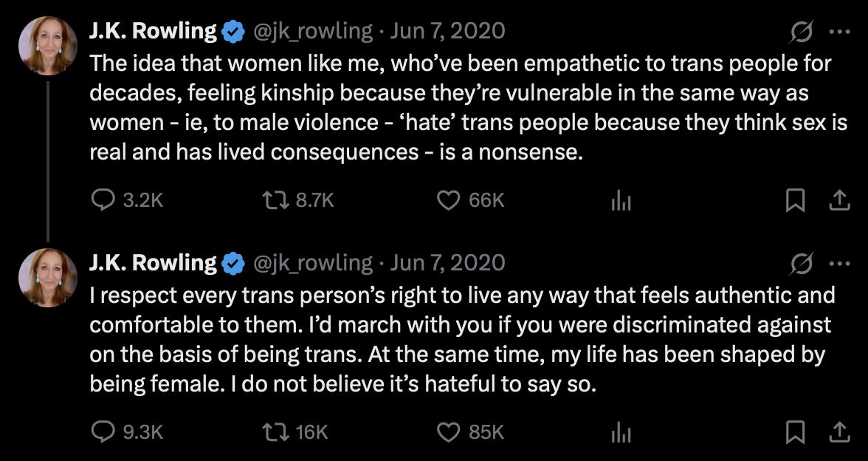Screen dimensions: 868x461
Task: Open Grok icon on first tweet
Action: [x=802, y=31]
